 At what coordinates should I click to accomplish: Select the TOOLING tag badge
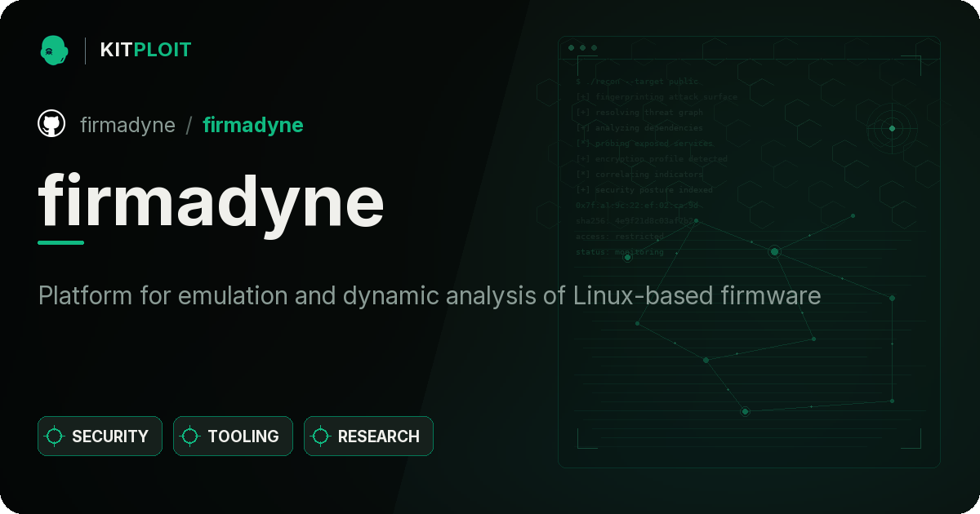click(x=233, y=436)
